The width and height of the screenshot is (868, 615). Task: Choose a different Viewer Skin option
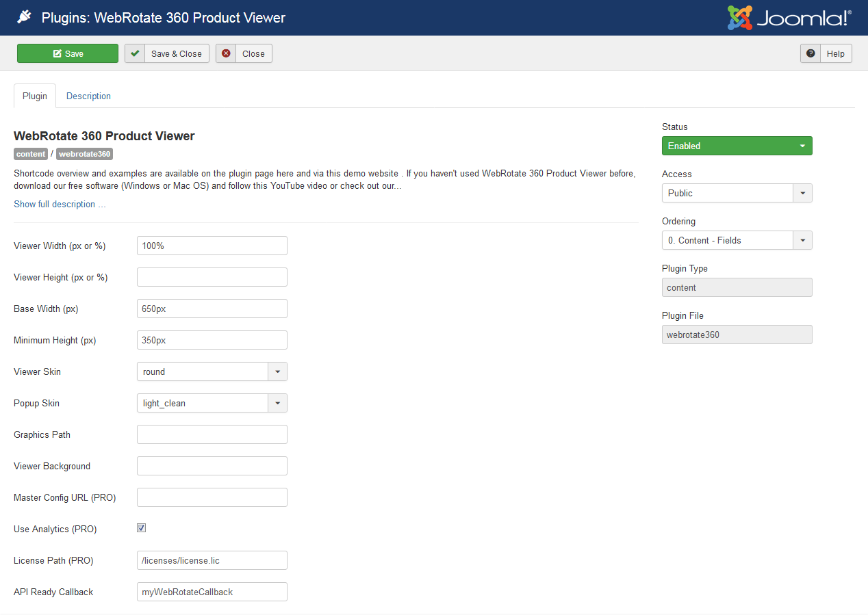[x=212, y=371]
